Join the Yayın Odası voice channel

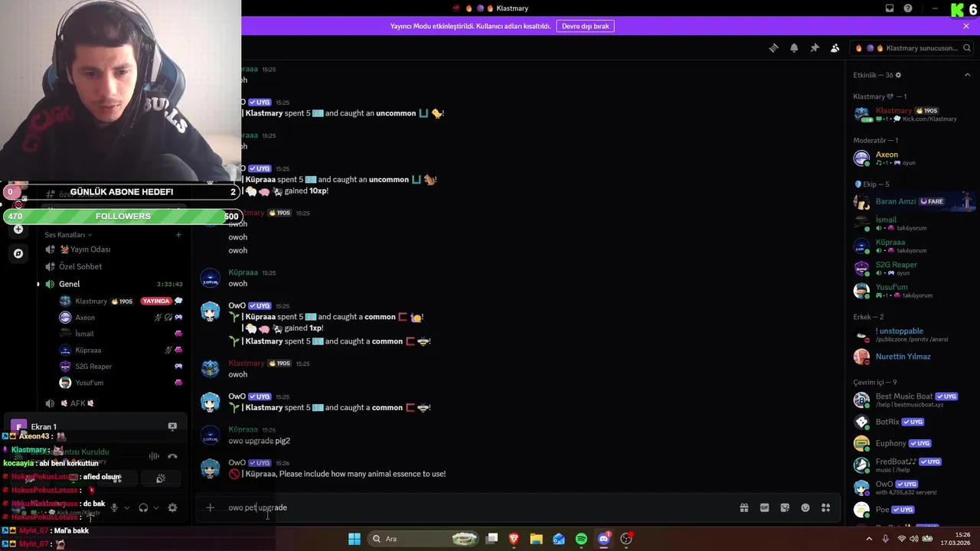click(113, 249)
